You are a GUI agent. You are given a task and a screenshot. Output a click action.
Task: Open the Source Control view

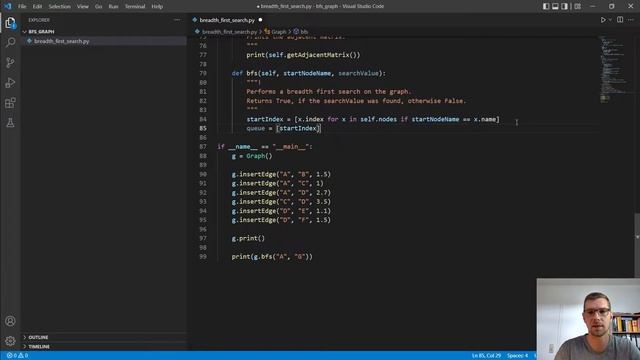point(10,62)
